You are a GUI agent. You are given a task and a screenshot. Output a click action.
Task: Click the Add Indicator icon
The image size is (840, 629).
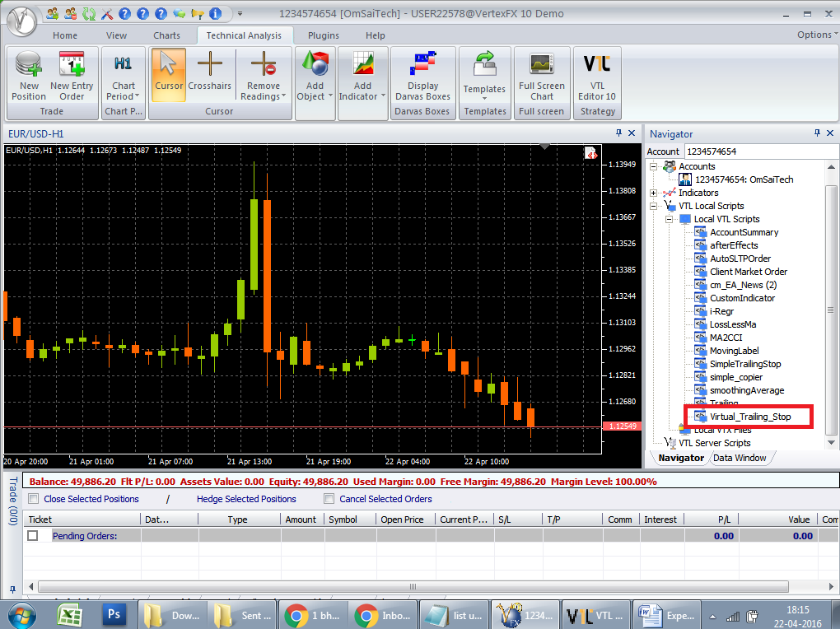point(363,74)
